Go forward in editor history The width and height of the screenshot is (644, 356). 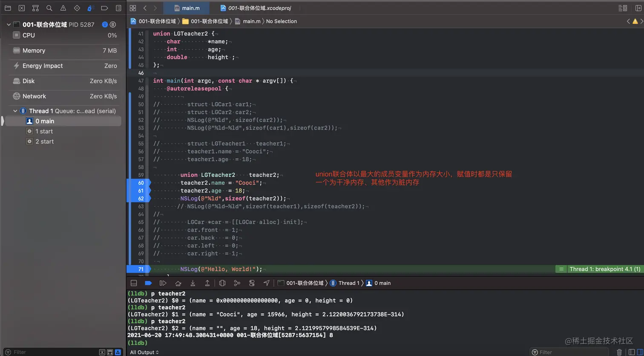pyautogui.click(x=155, y=8)
